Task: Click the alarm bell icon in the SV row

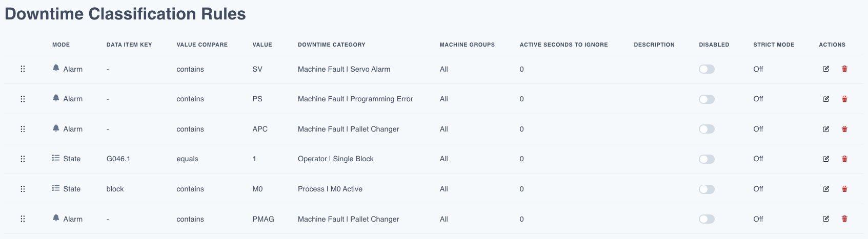Action: (x=56, y=68)
